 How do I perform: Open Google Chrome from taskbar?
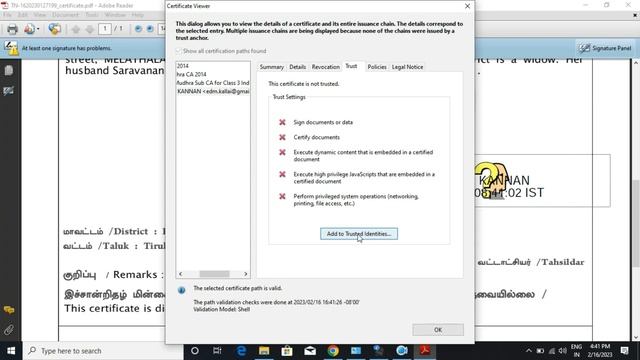pyautogui.click(x=333, y=351)
